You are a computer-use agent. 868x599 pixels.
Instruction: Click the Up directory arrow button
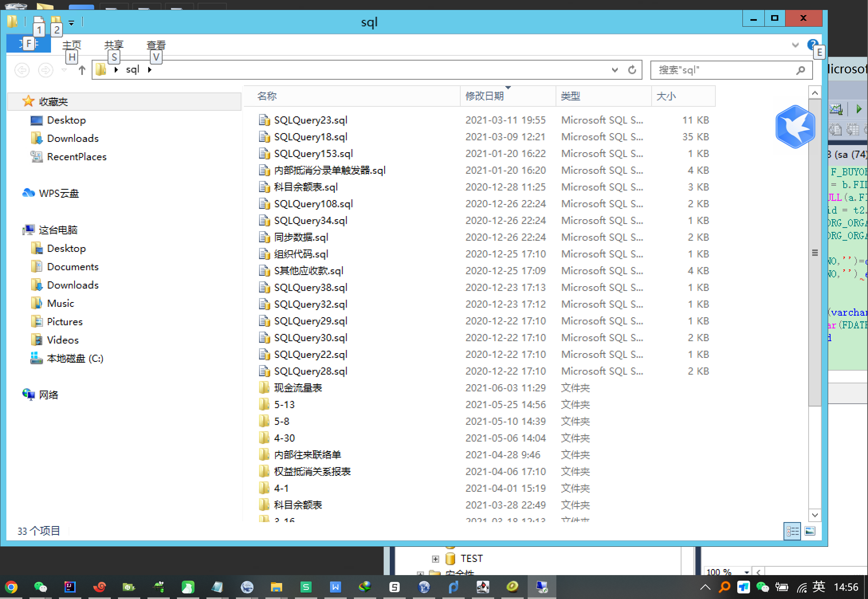pos(82,70)
